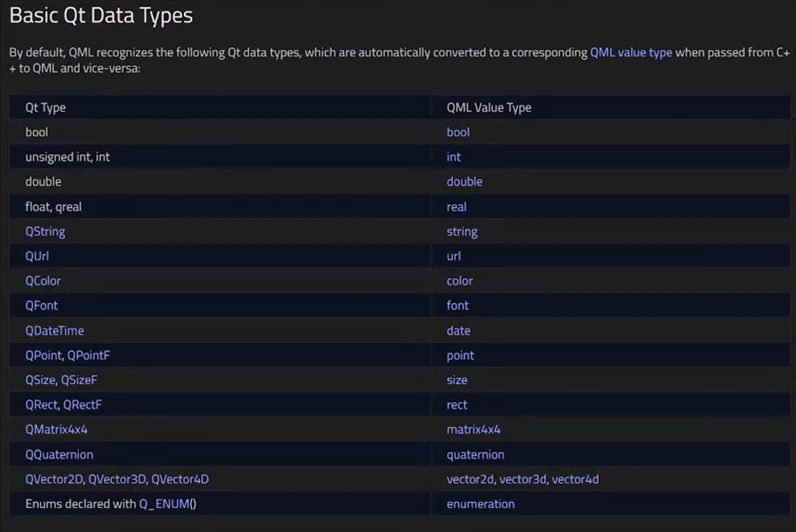Open the color value type link
The image size is (796, 532).
pyautogui.click(x=459, y=281)
